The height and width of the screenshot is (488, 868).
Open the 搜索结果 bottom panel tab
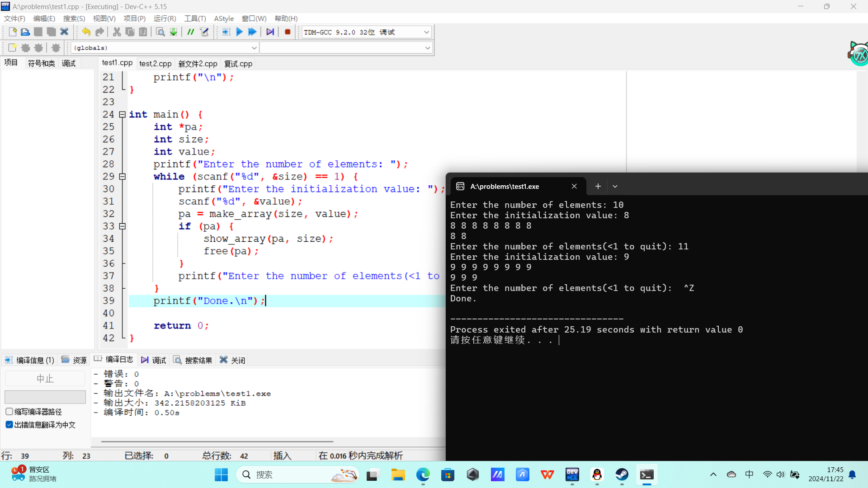[x=193, y=360]
